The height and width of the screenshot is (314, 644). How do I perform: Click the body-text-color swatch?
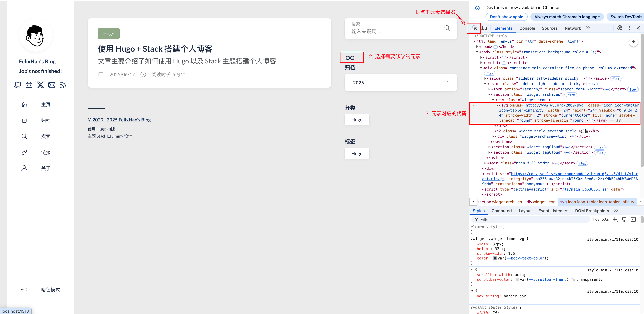pyautogui.click(x=495, y=258)
